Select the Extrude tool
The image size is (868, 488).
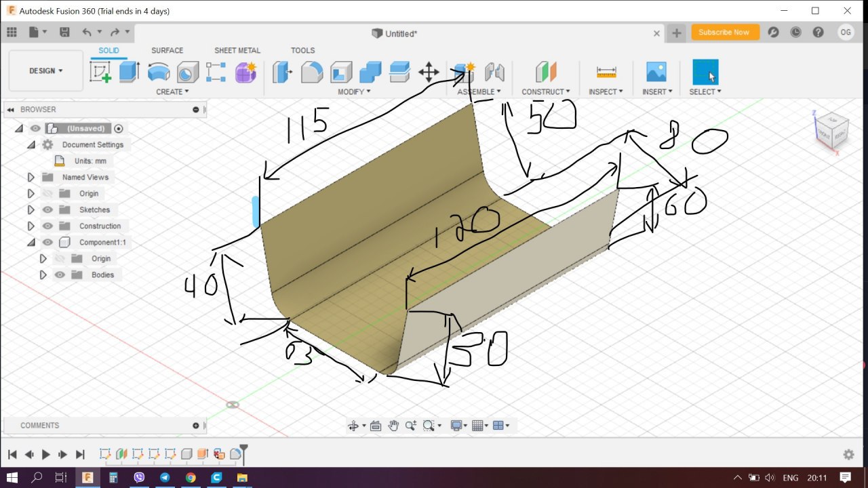[130, 72]
